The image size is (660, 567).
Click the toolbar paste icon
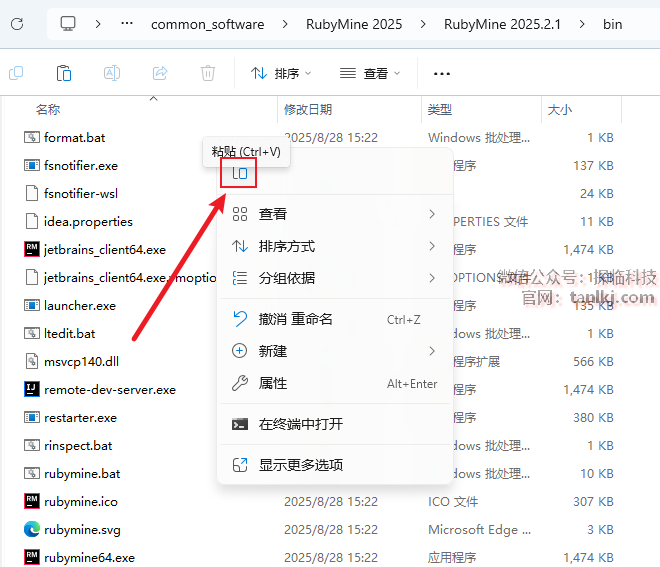pyautogui.click(x=64, y=73)
